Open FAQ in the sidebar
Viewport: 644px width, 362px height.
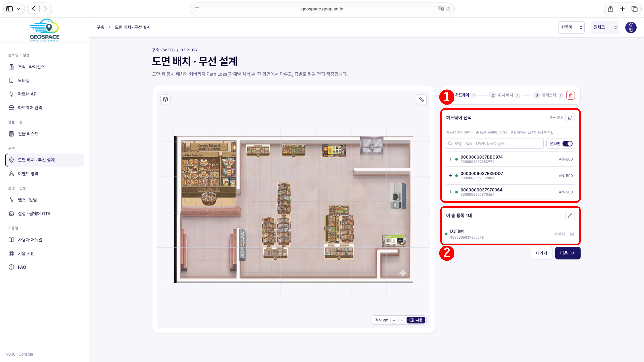[x=45, y=267]
